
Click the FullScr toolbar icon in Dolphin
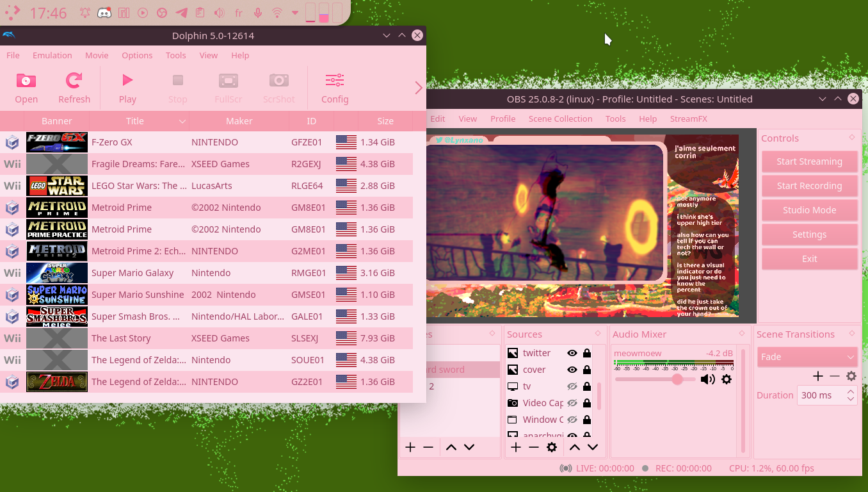[229, 81]
